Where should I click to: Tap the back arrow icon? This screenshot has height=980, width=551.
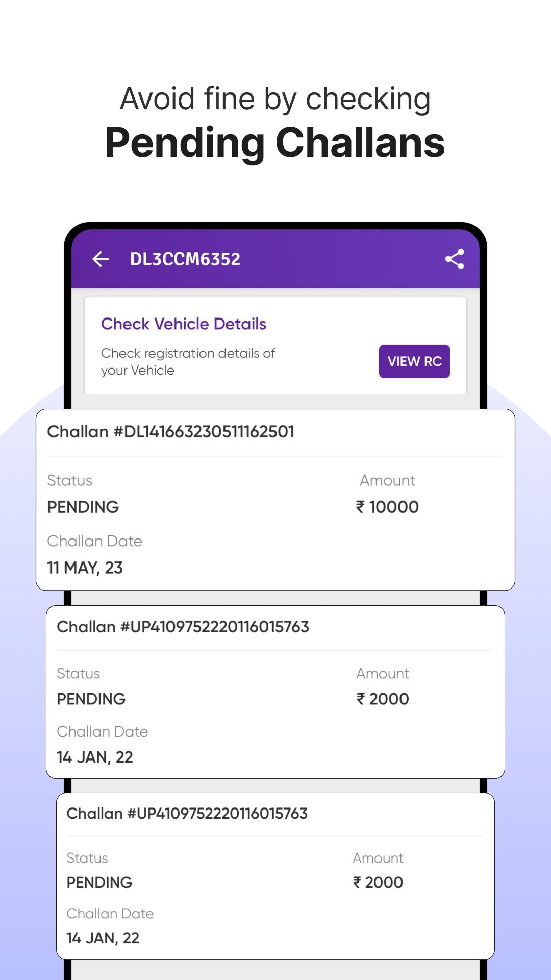101,259
